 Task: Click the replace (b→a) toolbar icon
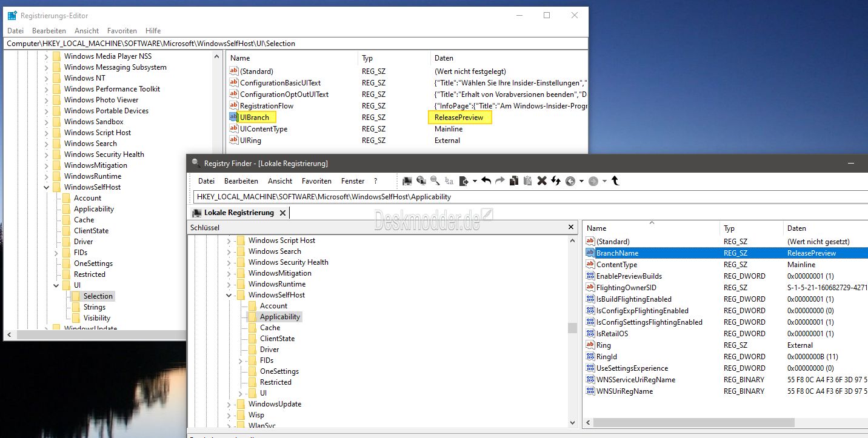[449, 181]
